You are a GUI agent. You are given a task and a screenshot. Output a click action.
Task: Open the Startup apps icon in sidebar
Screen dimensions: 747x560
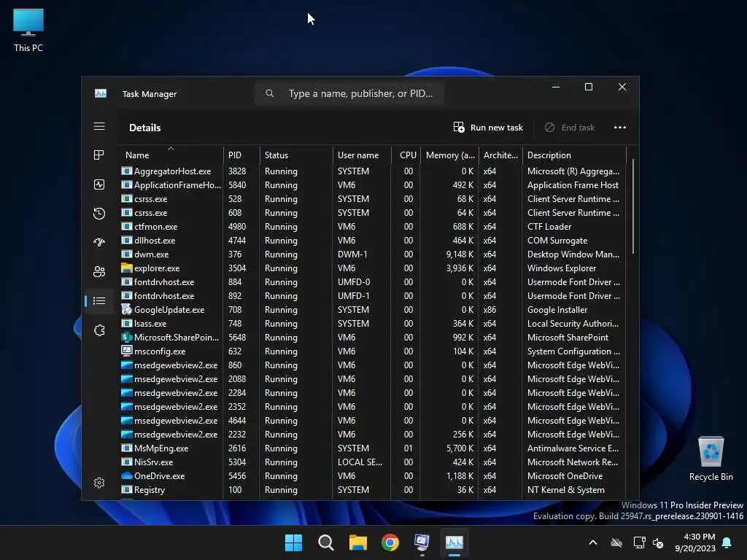coord(99,242)
